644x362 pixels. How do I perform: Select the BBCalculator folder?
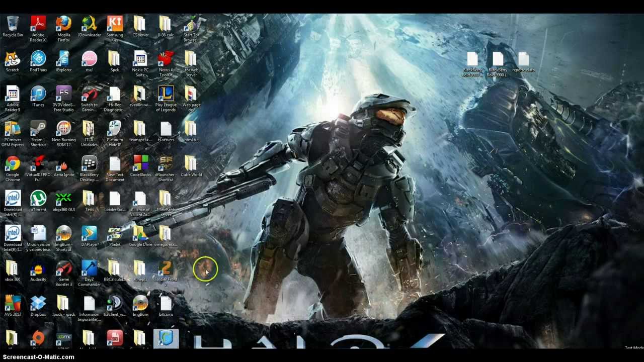[115, 271]
